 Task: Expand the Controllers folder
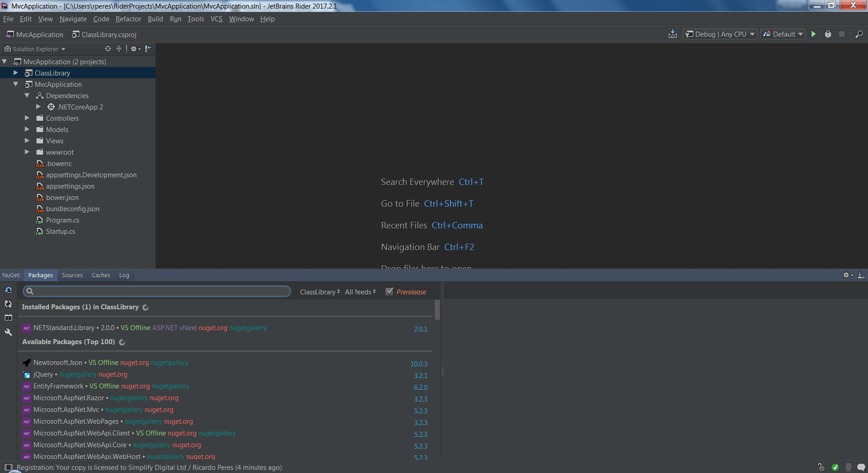click(x=27, y=118)
